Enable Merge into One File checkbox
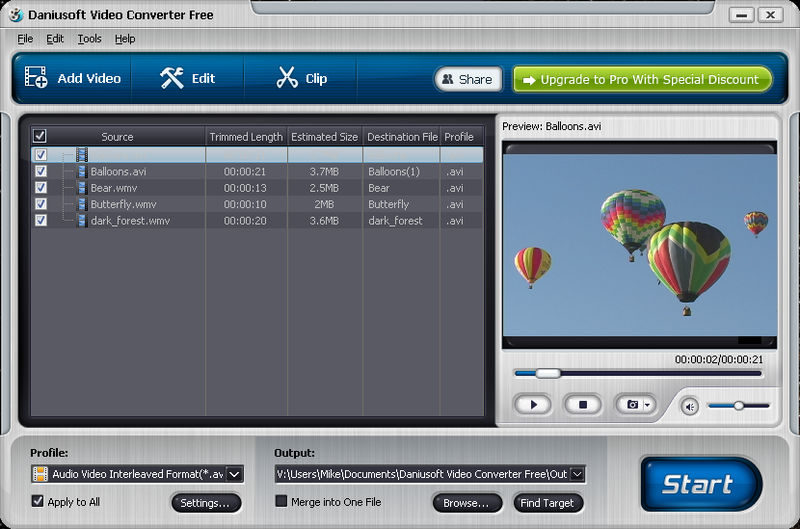This screenshot has height=529, width=800. tap(281, 501)
